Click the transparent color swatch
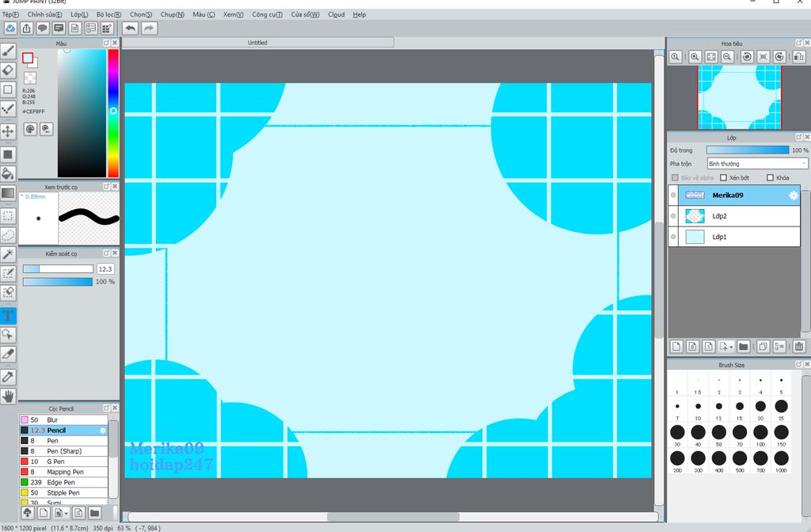The image size is (811, 532). (31, 78)
